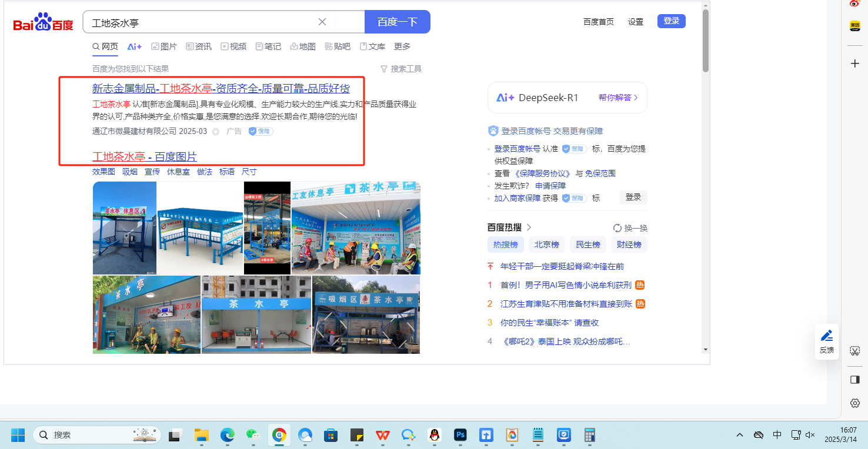Open hot search 首例!男子用AI写色情小说牟利获刑
Image resolution: width=868 pixels, height=449 pixels.
point(566,285)
